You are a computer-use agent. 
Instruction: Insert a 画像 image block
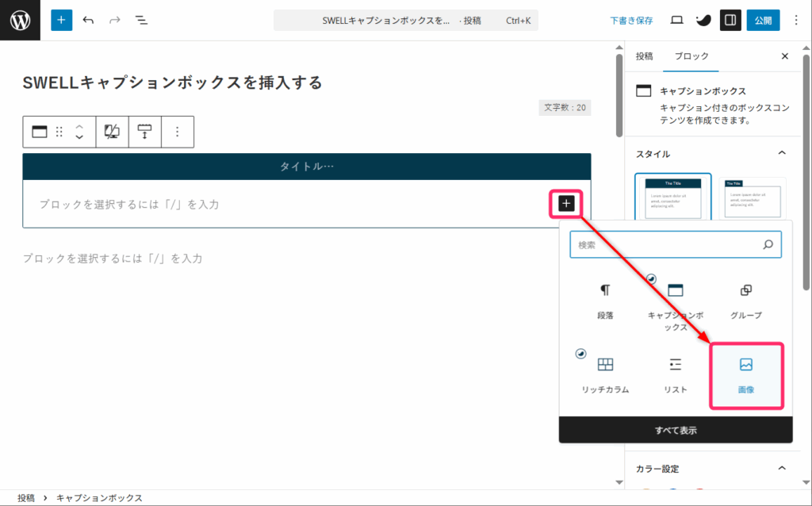745,375
